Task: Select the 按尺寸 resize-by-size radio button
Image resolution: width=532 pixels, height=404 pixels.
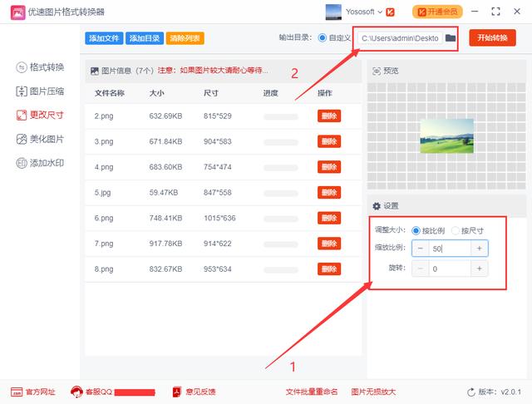Action: coord(454,230)
